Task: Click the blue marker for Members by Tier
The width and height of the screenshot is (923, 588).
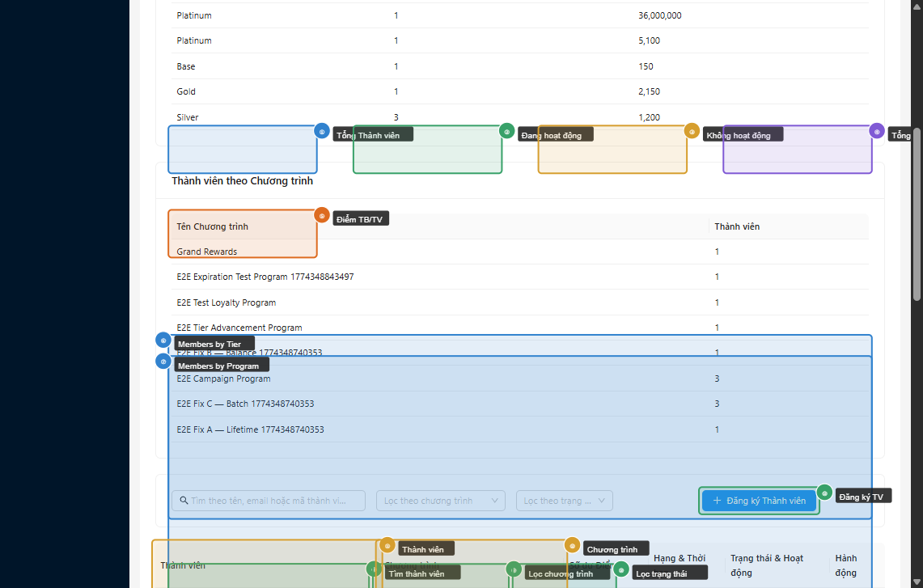Action: (x=163, y=341)
